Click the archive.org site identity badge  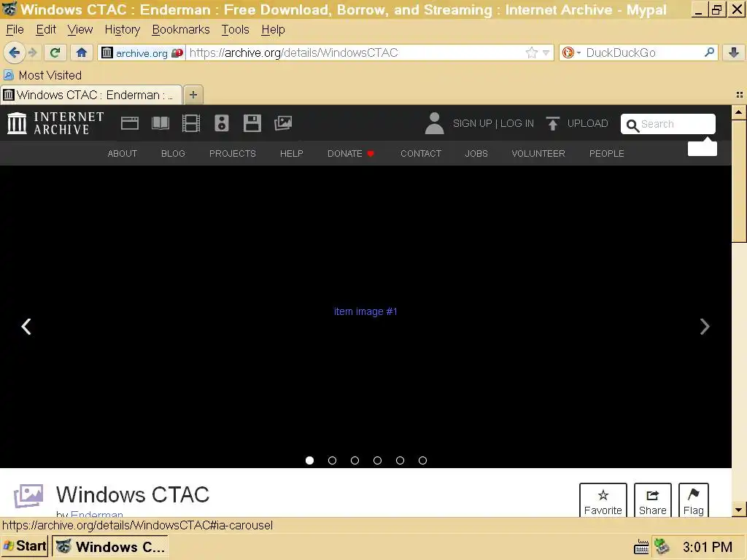tap(142, 52)
